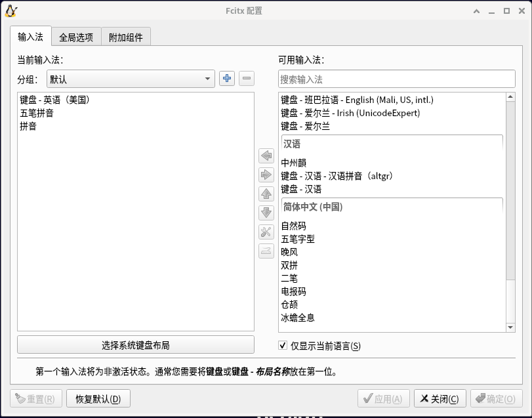Select 五笔字型 input method
Screen dimensions: 532x418
(392, 240)
